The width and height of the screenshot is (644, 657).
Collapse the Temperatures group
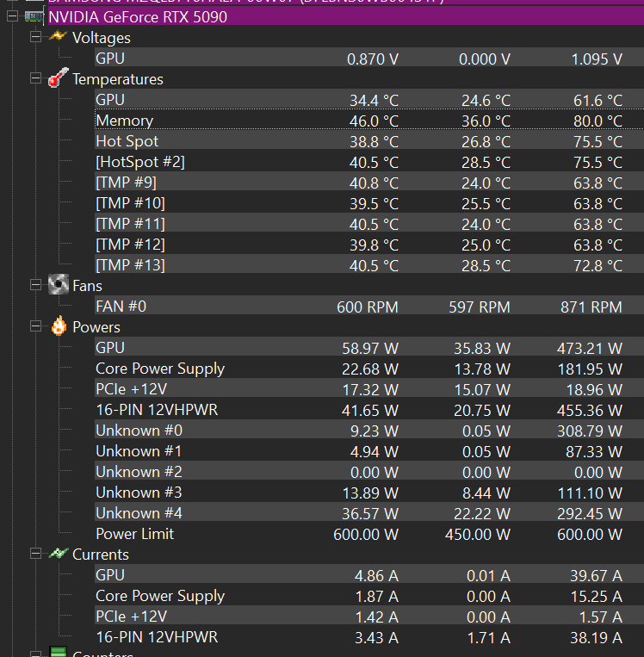pyautogui.click(x=35, y=78)
